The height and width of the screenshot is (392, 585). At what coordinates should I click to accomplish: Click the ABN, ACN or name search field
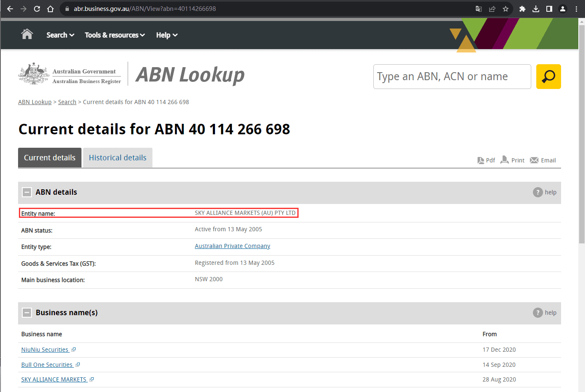click(x=452, y=76)
